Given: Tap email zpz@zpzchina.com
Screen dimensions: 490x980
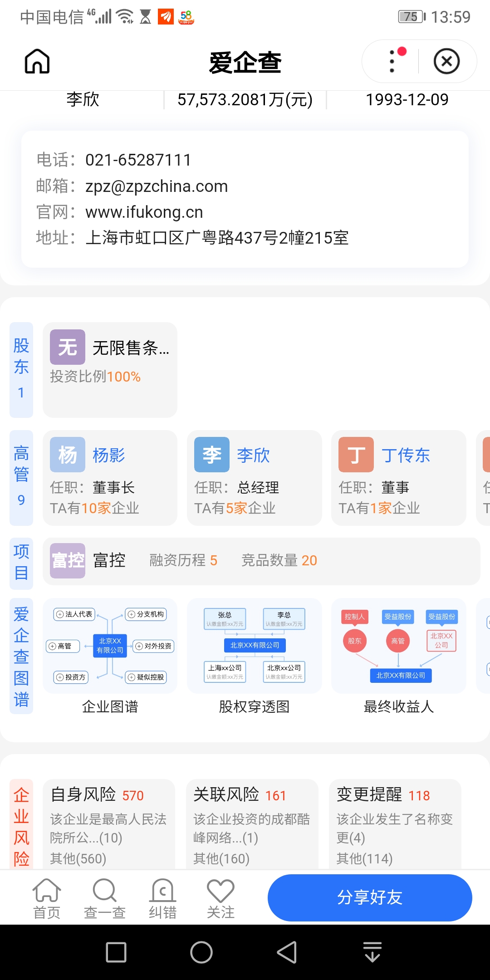Looking at the screenshot, I should [x=157, y=186].
